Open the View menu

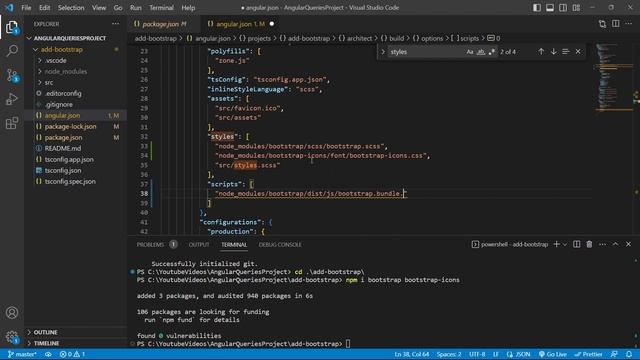click(x=99, y=8)
